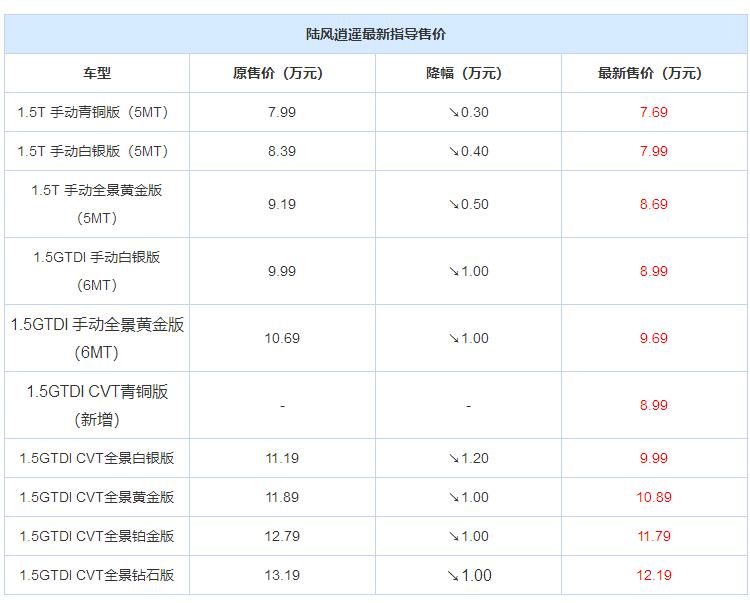Click the red 10.89 latest price
This screenshot has width=750, height=603.
653,497
